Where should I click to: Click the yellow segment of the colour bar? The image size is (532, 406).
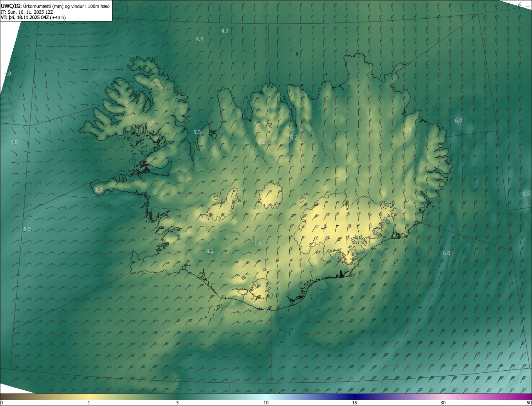(x=89, y=396)
